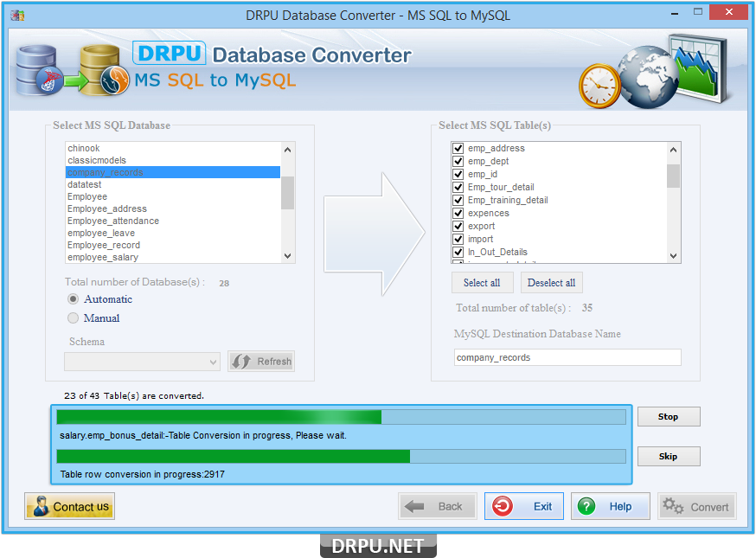The image size is (756, 558).
Task: Click the database converter logo icon
Action: tap(73, 70)
